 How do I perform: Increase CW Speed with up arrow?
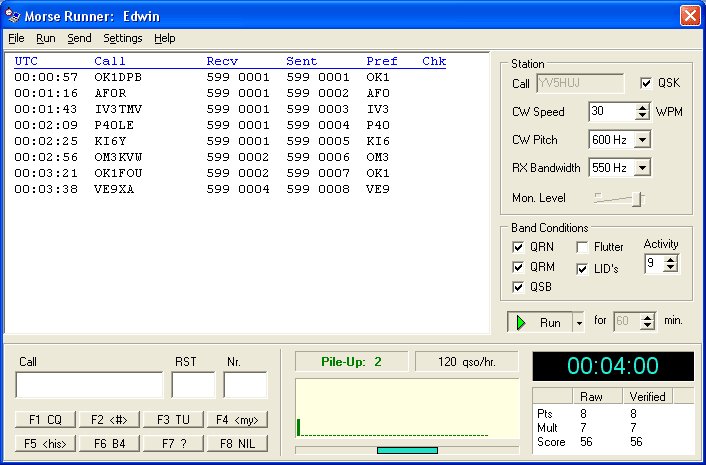point(643,108)
